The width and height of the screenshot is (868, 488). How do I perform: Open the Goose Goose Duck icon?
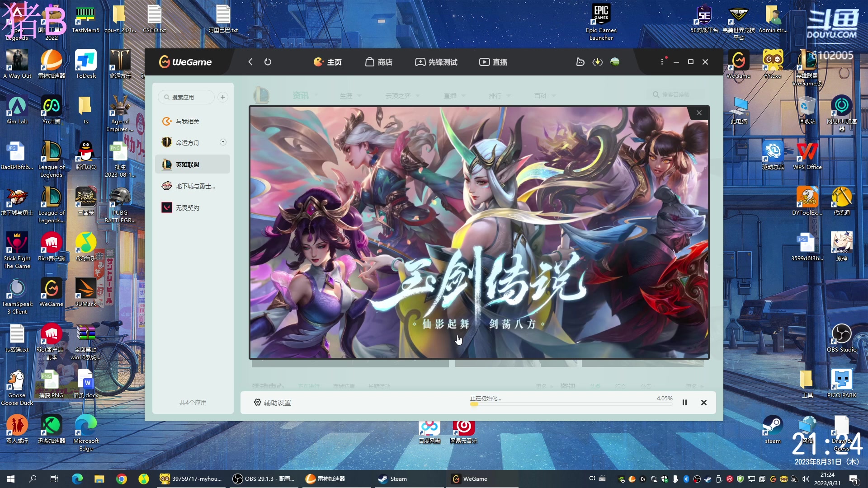(x=17, y=387)
